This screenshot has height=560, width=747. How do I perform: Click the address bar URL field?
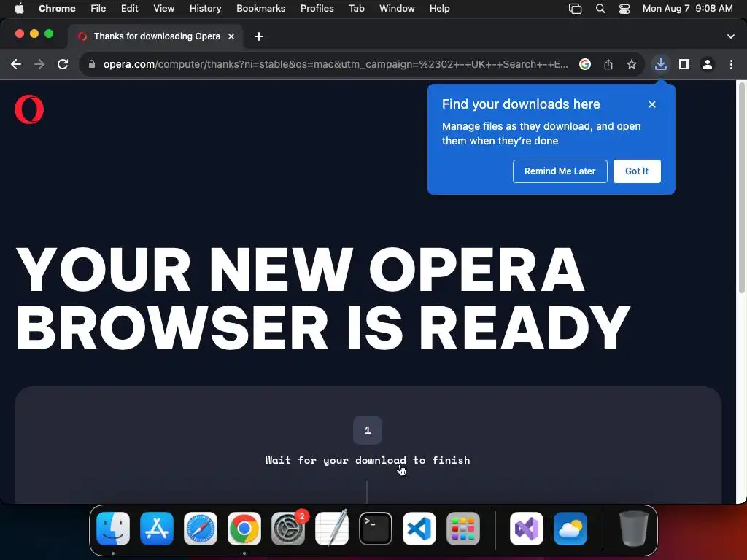point(336,64)
